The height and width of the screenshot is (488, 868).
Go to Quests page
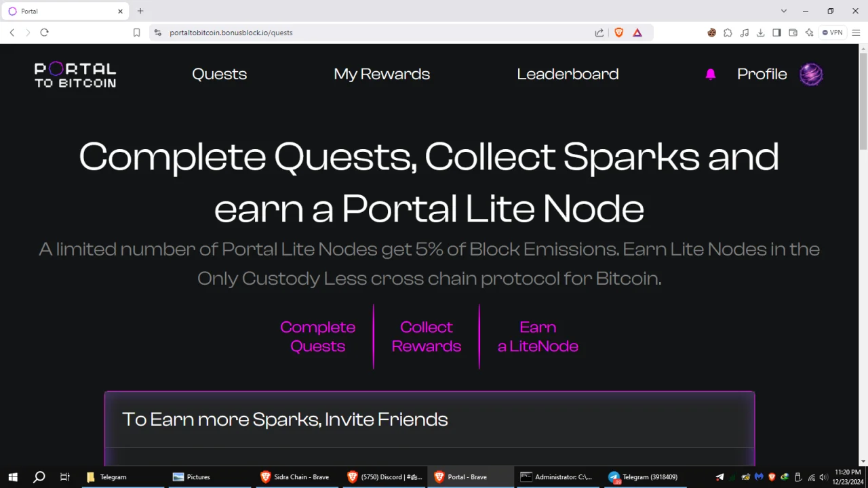(219, 75)
